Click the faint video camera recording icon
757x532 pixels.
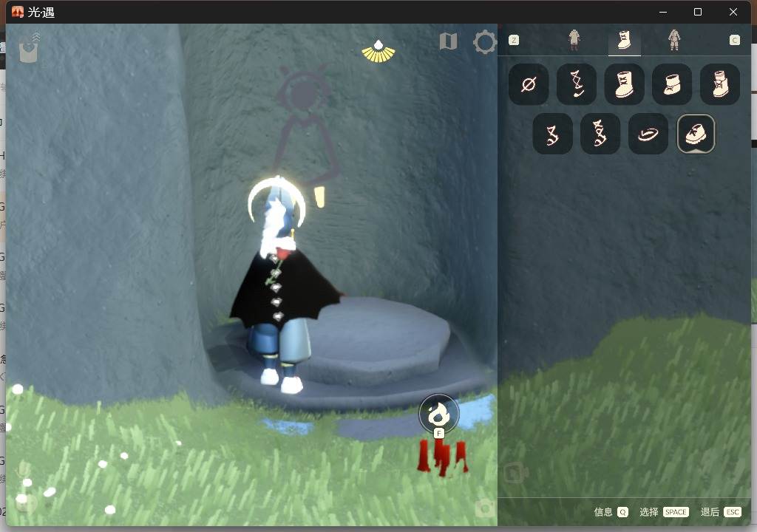(x=516, y=473)
